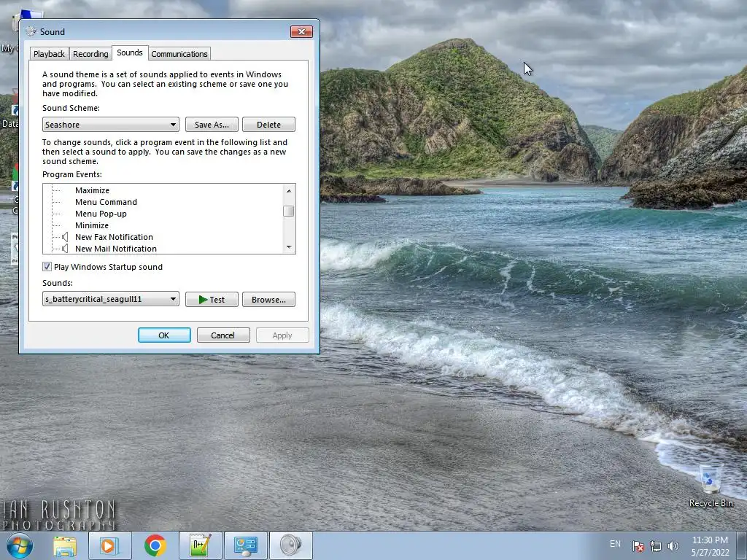
Task: Click speaker icon beside New Mail Notification
Action: tap(65, 249)
